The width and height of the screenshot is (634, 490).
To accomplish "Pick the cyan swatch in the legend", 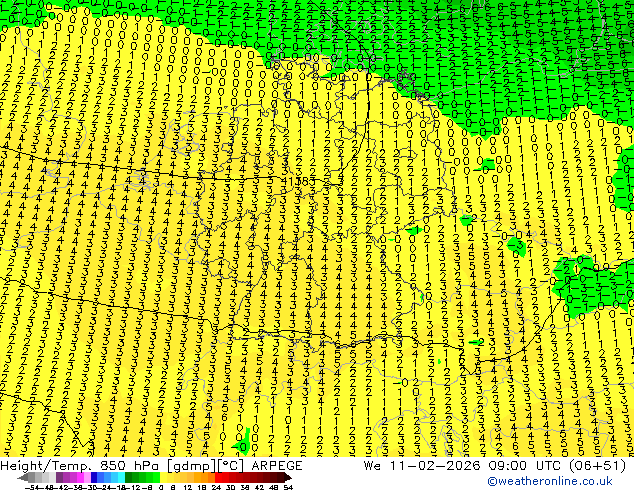I will [x=121, y=477].
